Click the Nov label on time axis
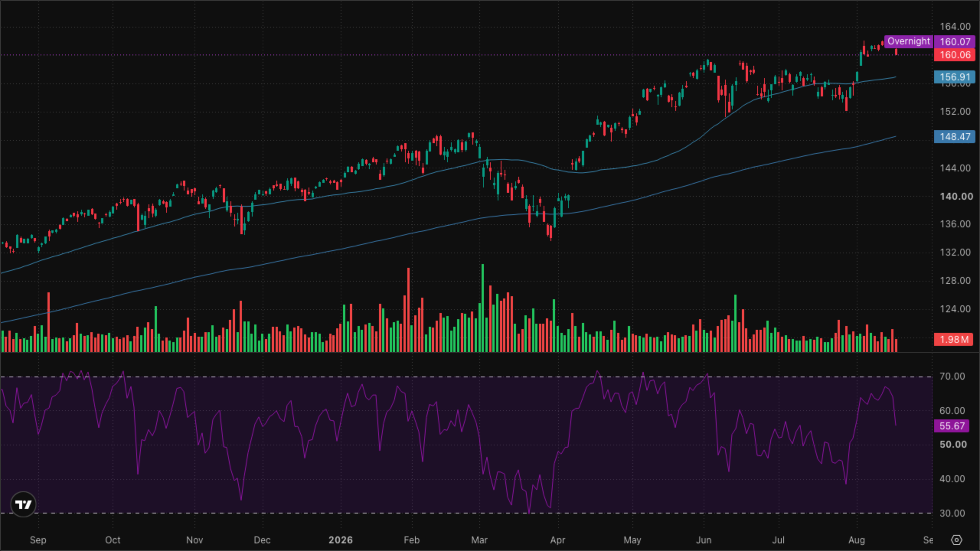 pyautogui.click(x=194, y=540)
